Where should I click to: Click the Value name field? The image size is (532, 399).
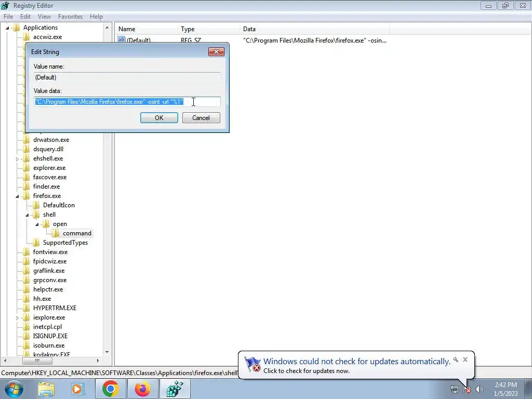point(127,77)
